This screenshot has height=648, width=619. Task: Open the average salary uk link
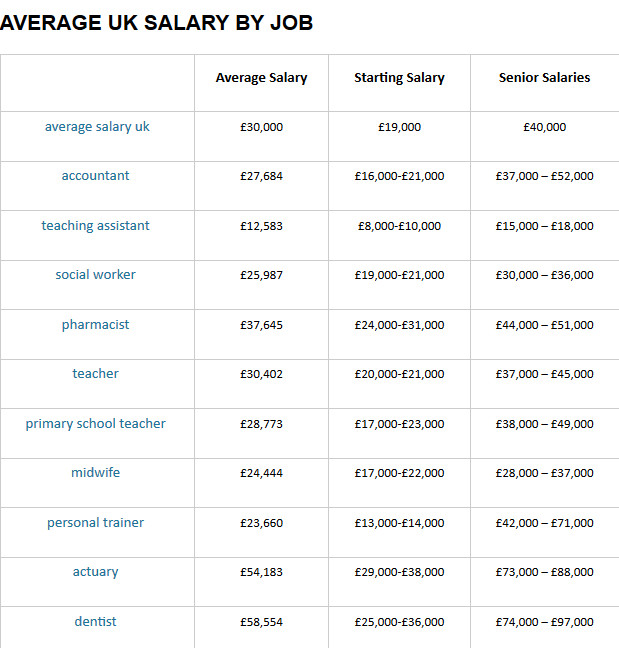[x=97, y=126]
